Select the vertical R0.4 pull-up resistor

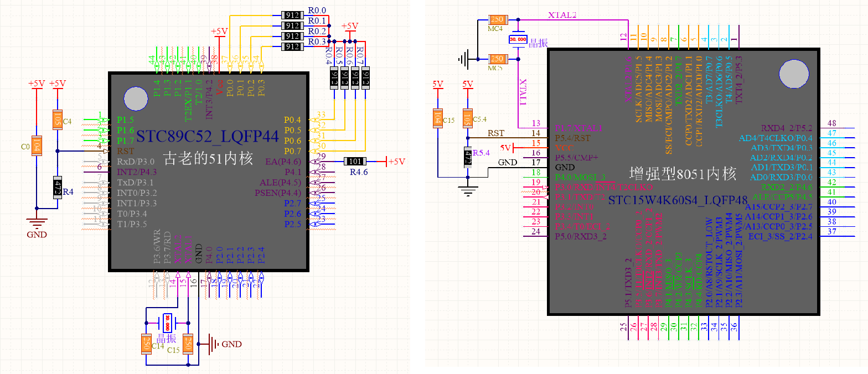334,79
